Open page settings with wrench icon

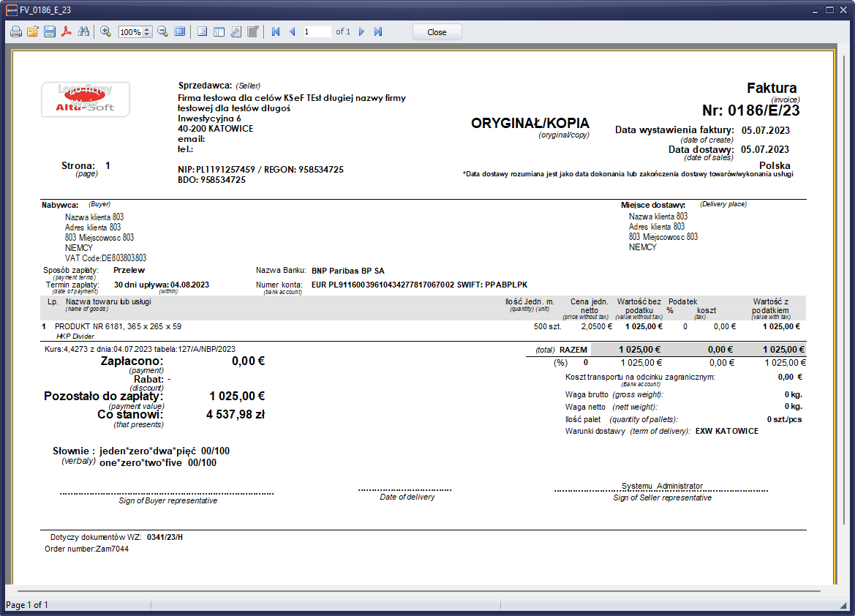236,32
